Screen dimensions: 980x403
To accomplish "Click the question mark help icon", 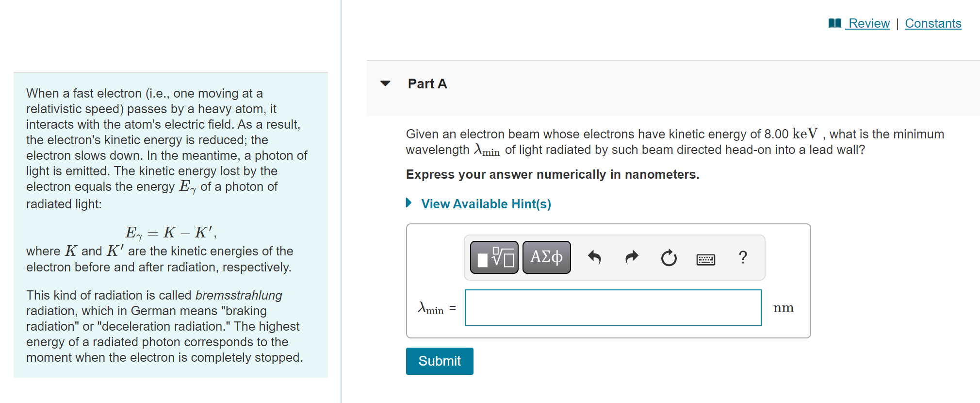I will tap(743, 257).
